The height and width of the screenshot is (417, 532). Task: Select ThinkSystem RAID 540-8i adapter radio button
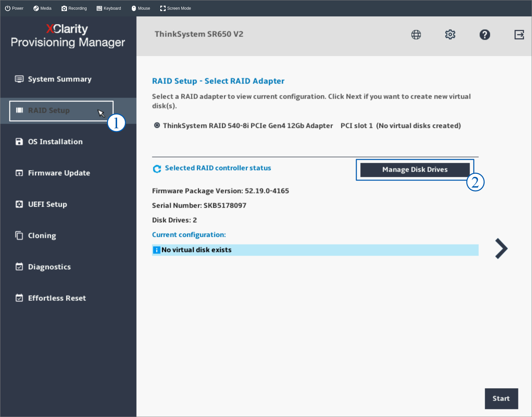[x=157, y=125]
